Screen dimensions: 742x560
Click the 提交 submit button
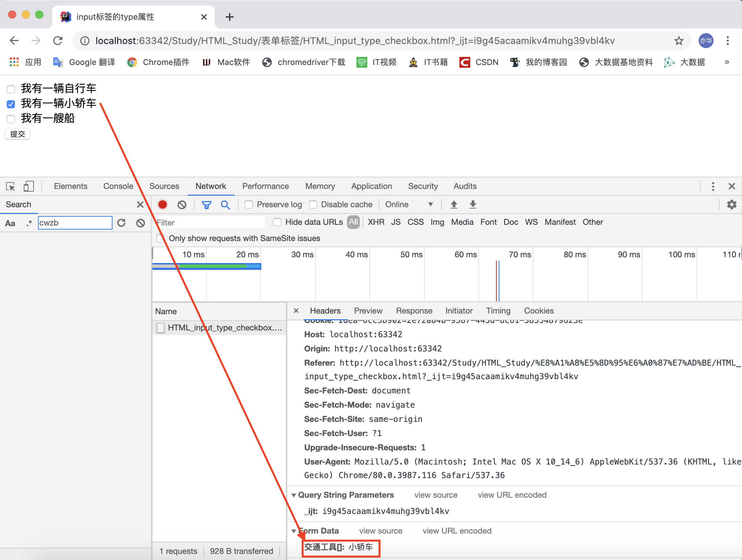[18, 134]
